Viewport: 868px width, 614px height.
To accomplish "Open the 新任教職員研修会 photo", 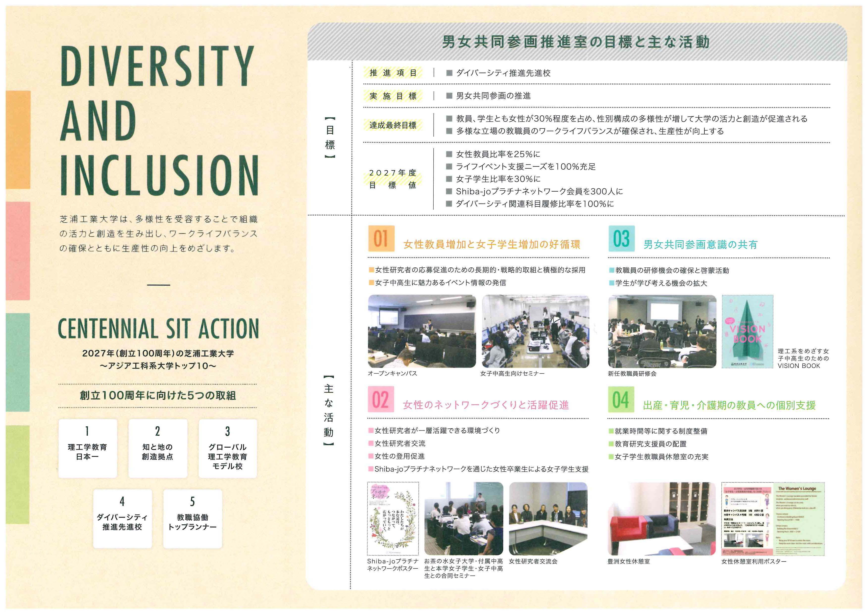I will coord(662,331).
